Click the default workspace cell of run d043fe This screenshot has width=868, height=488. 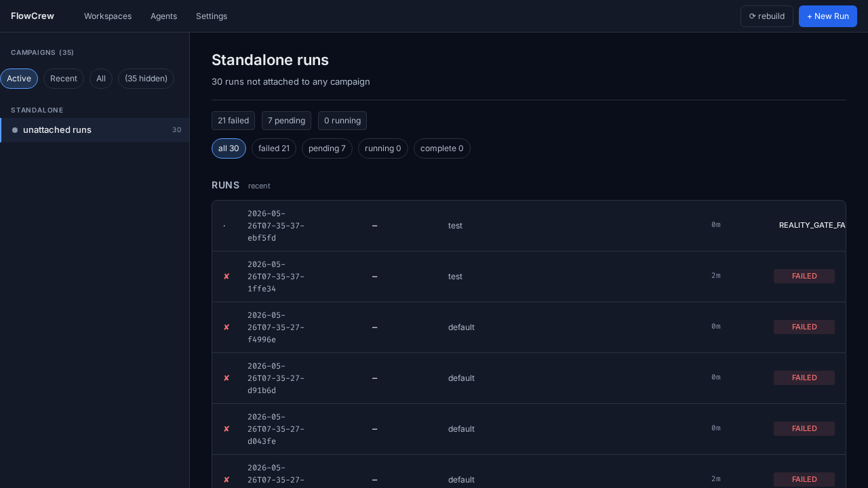pos(461,429)
